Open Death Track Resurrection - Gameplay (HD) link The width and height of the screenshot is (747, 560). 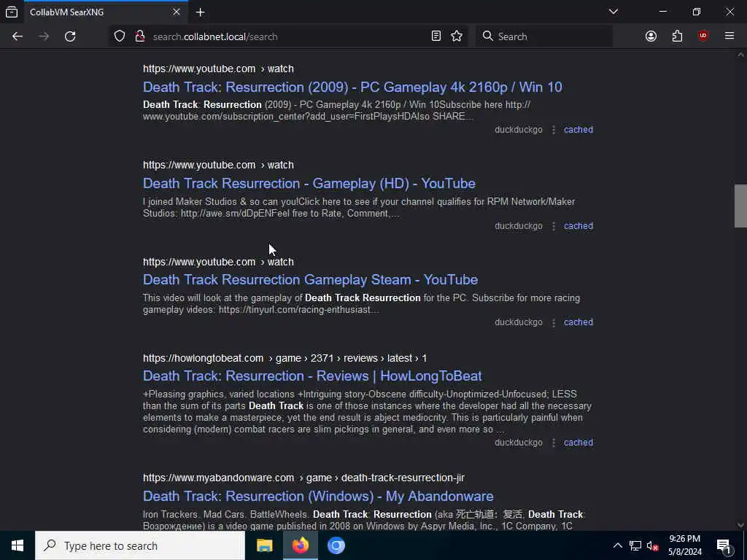pos(309,183)
